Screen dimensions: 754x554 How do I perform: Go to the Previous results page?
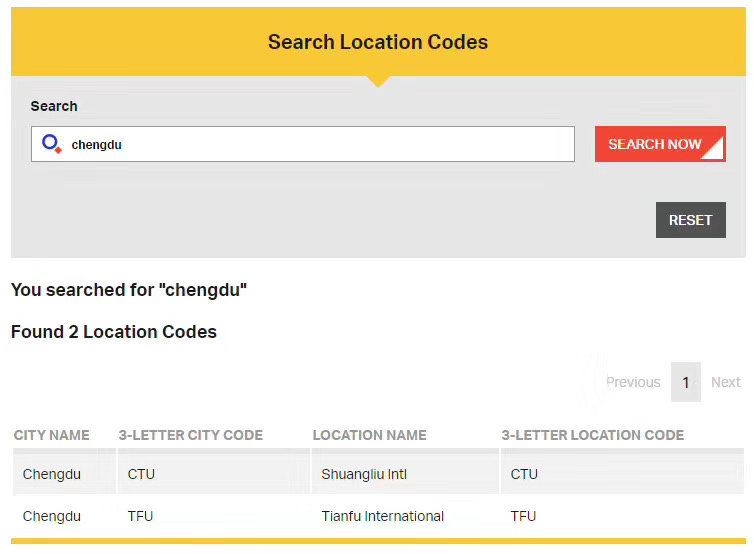tap(632, 382)
